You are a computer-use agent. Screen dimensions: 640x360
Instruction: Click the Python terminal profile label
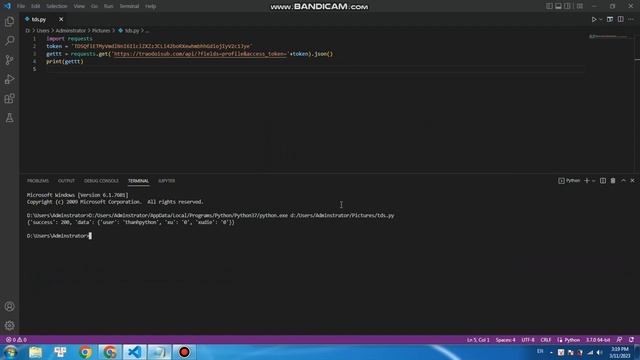569,180
